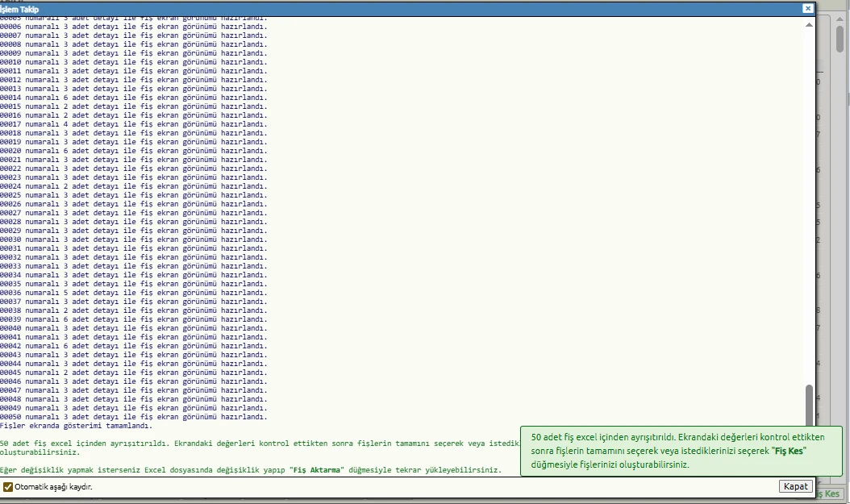Click the log line numbered 00028
Screen dimensions: 850x504
(133, 222)
